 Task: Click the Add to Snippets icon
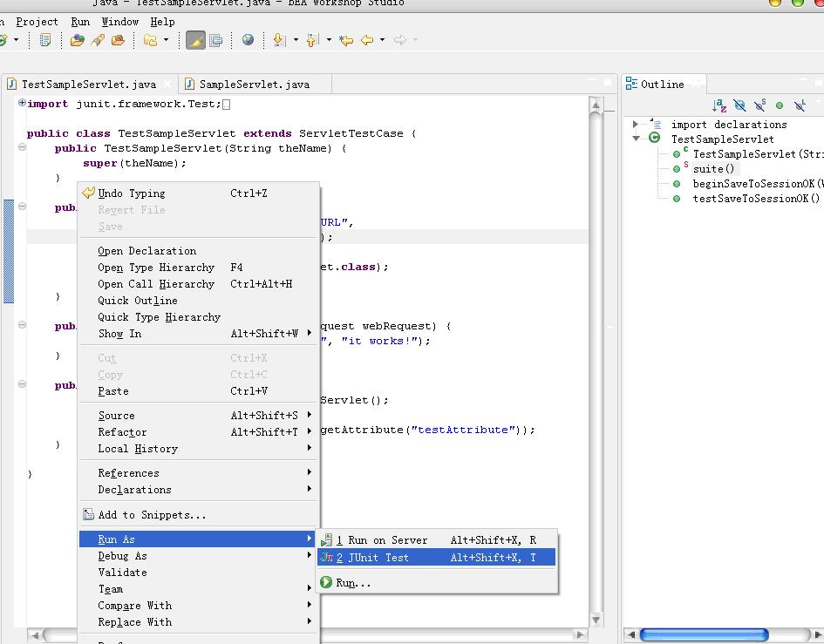[x=91, y=514]
